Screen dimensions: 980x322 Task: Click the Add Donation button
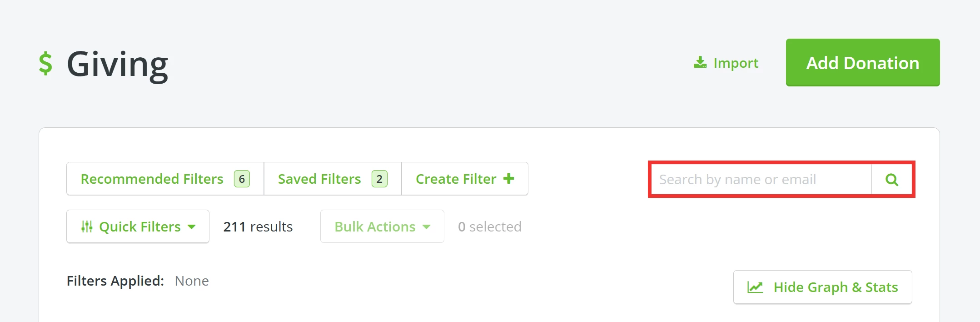862,62
